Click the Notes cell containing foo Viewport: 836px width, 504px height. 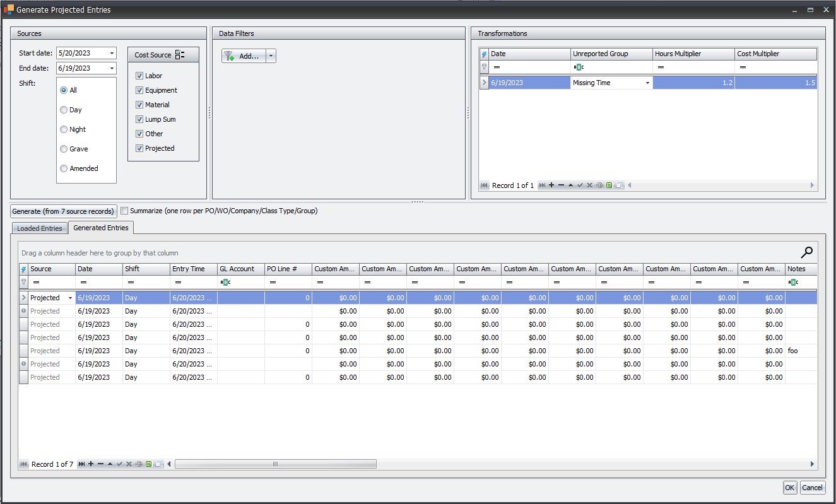(801, 351)
